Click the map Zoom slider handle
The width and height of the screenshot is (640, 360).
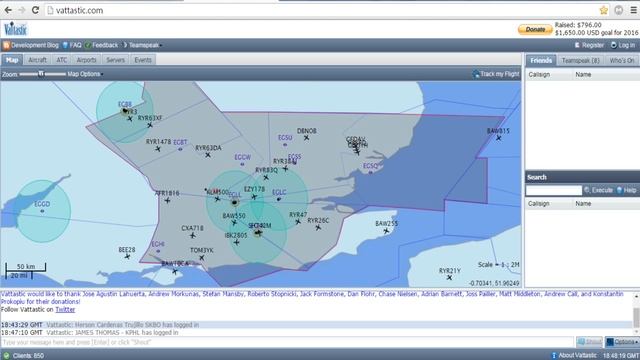[41, 74]
